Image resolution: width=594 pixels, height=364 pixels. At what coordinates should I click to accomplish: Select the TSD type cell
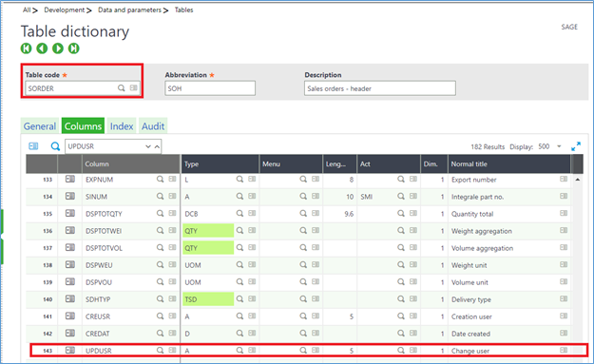(208, 299)
